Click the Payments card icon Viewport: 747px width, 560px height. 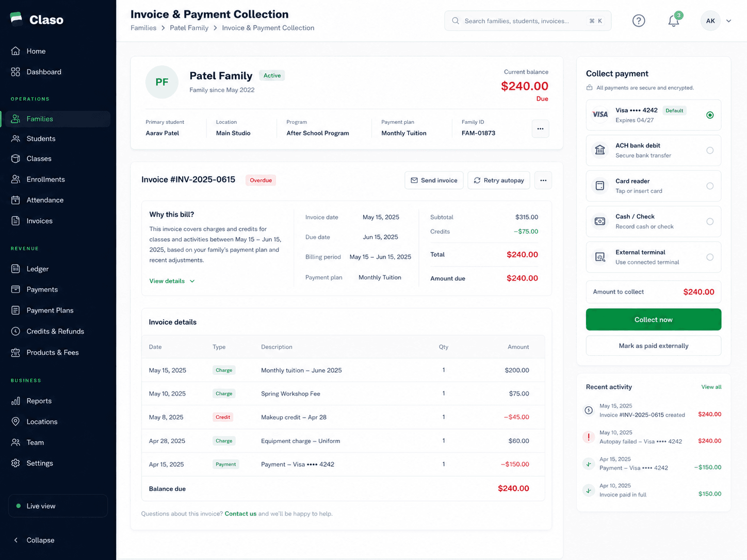coord(15,289)
